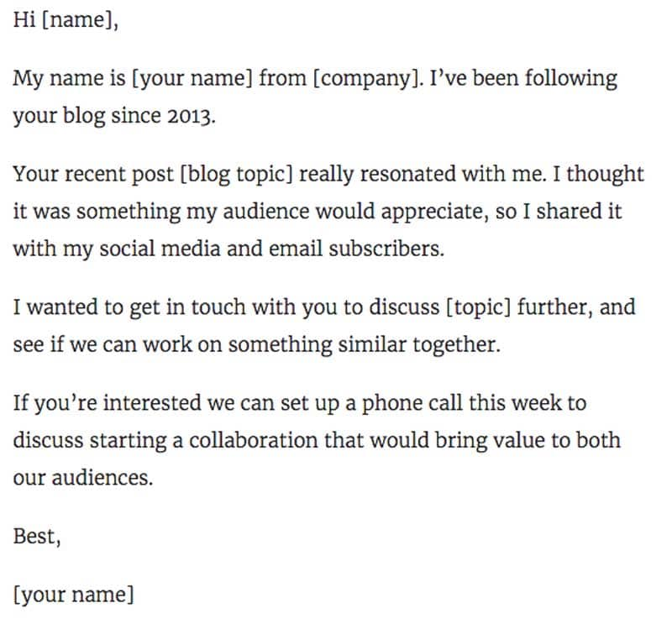Click the word 'Best,' in the sign-off
672x624 pixels.
37,537
